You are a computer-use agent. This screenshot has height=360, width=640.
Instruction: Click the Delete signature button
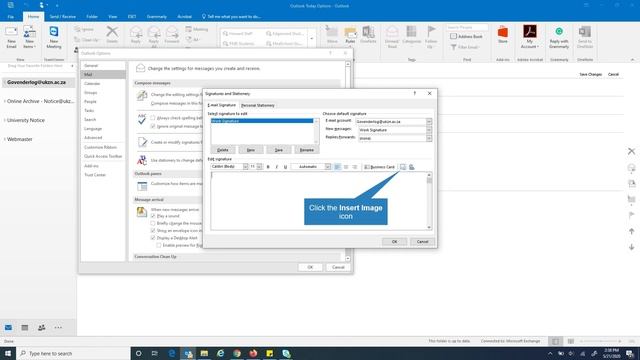pyautogui.click(x=223, y=150)
